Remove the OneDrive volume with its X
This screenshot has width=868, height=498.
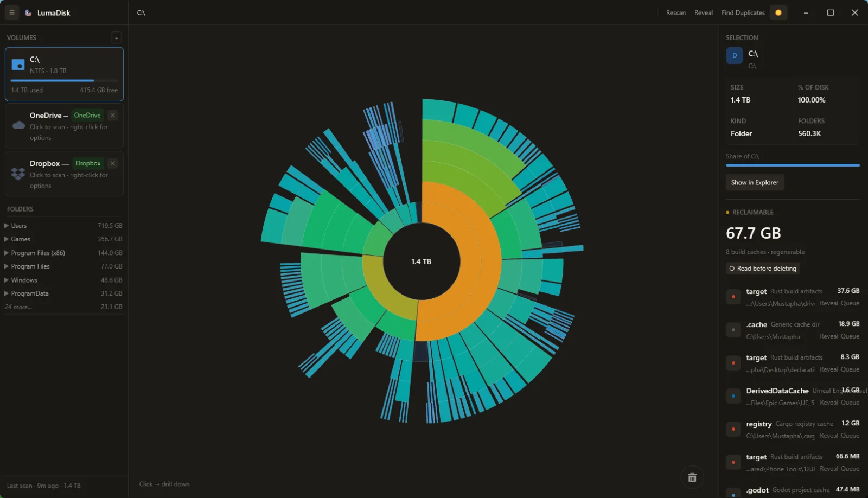(x=112, y=115)
